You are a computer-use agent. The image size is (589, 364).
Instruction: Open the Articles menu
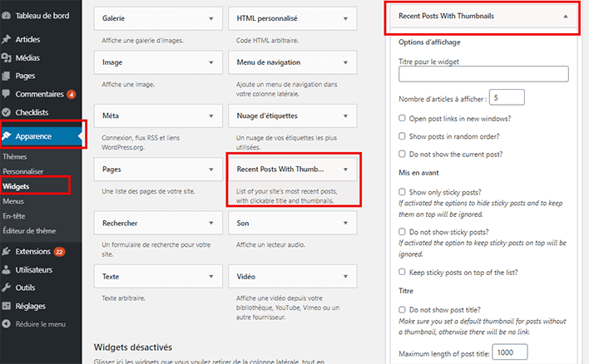pos(27,39)
